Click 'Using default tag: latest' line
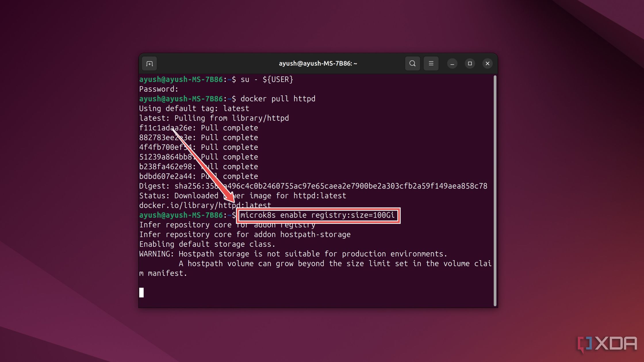Screen dimensions: 644x362 [x=194, y=109]
